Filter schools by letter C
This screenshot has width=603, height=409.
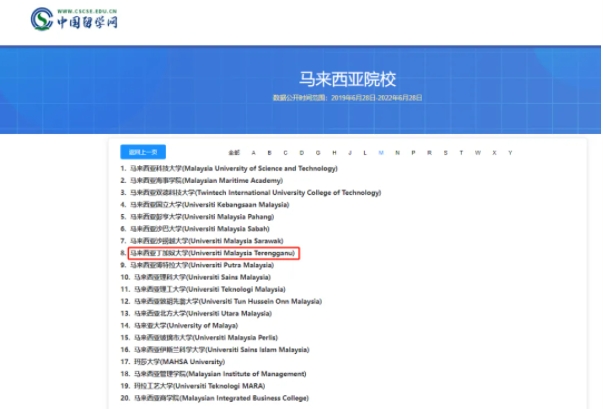coord(285,153)
